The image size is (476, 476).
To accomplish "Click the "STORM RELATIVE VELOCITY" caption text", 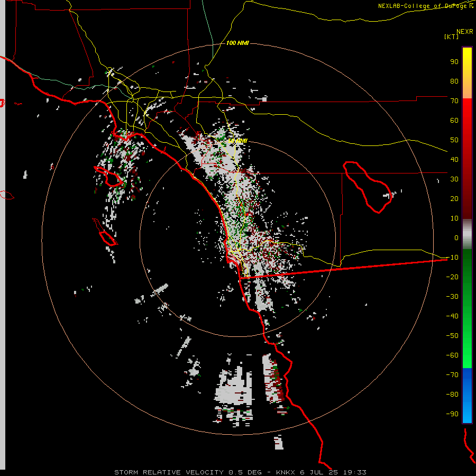I will pyautogui.click(x=169, y=472).
